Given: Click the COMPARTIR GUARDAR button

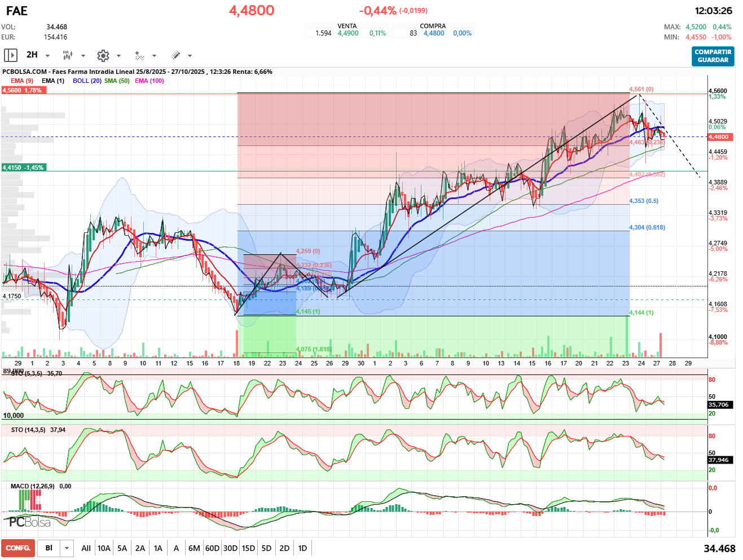Looking at the screenshot, I should (x=713, y=56).
